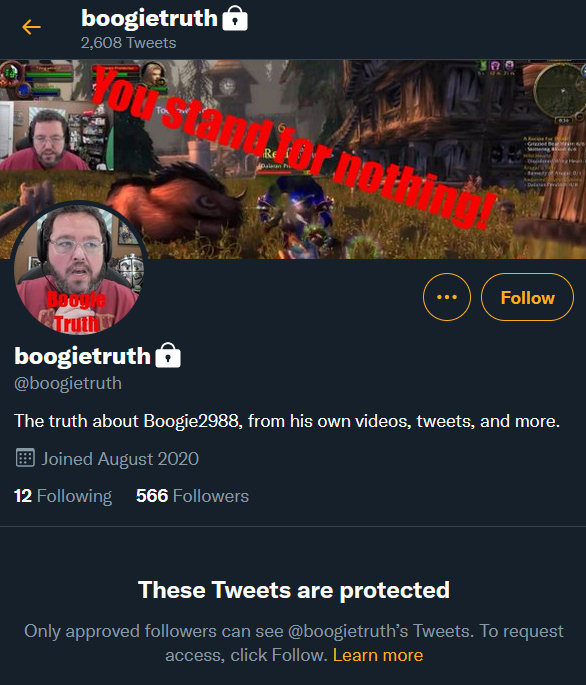Follow the boogietruth account
586x685 pixels.
pos(527,297)
